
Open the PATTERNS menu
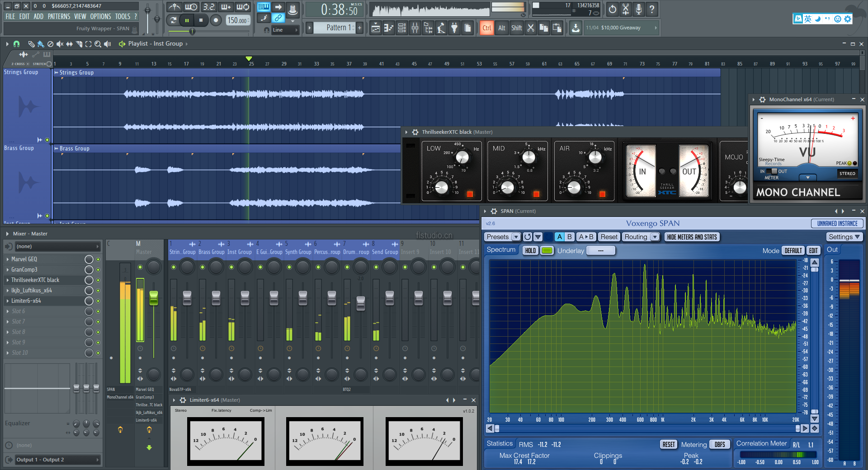59,16
